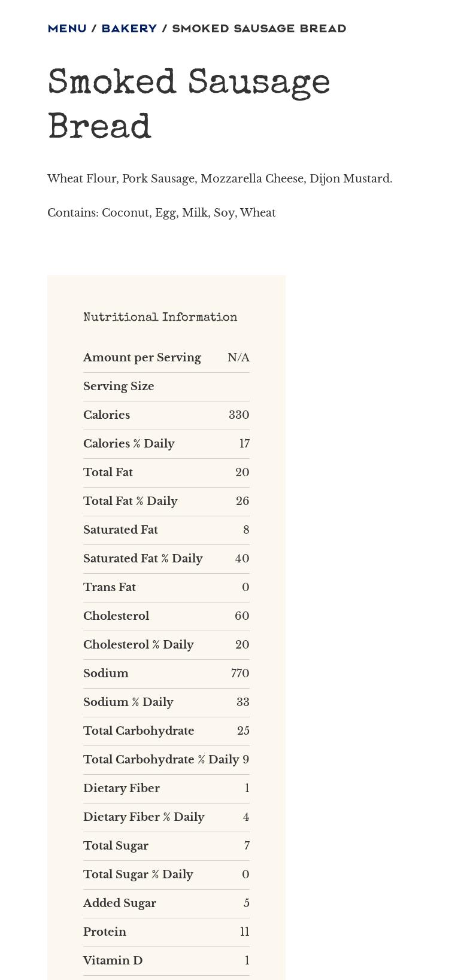Click the Dietary Fiber row label
Screen dimensions: 461x980
(x=122, y=789)
